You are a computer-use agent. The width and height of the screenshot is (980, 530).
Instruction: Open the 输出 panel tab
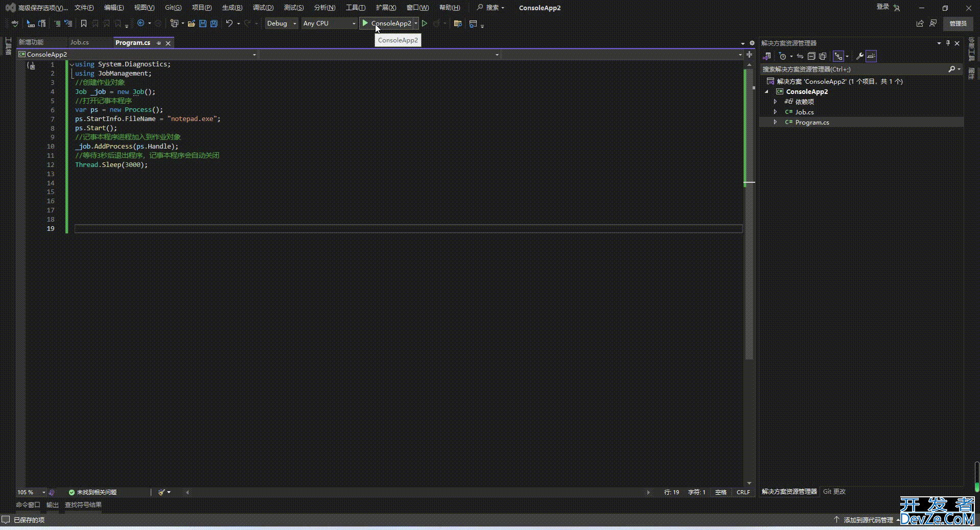[53, 504]
